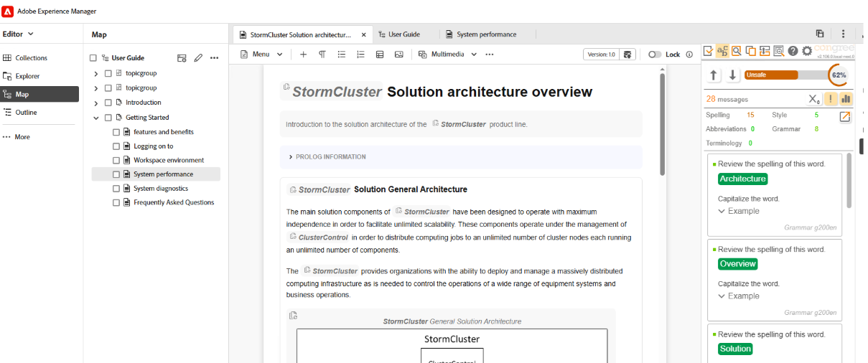868x363 pixels.
Task: Insert bulleted list
Action: click(342, 55)
